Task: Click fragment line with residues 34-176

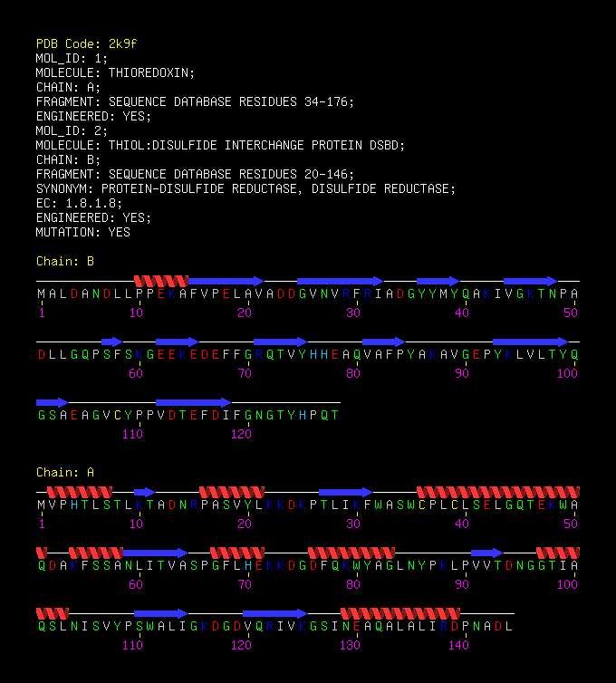Action: pos(195,102)
